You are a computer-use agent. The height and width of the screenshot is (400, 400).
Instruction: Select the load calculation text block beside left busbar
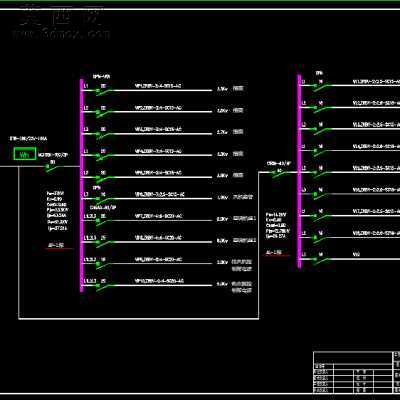pos(58,211)
